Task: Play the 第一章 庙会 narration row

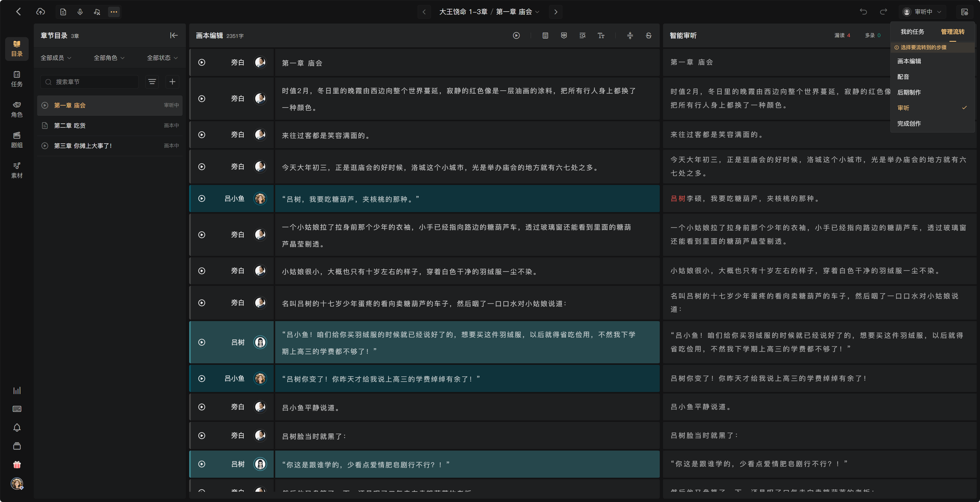Action: 202,62
